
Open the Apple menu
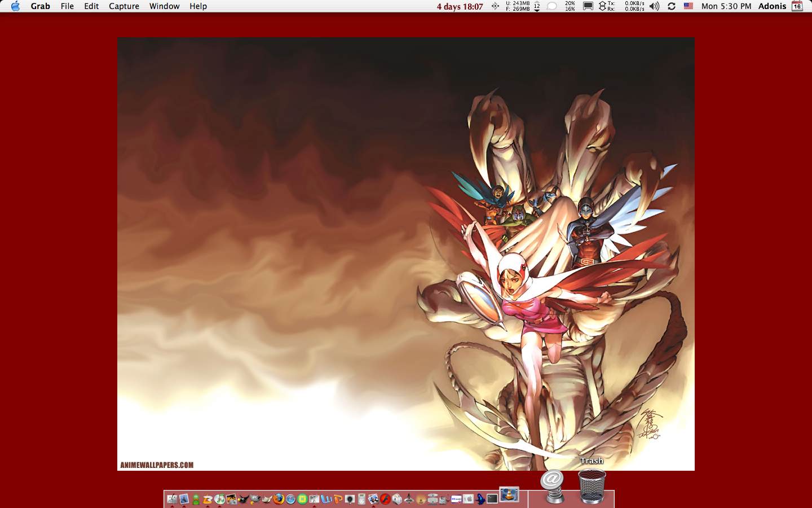(x=15, y=6)
